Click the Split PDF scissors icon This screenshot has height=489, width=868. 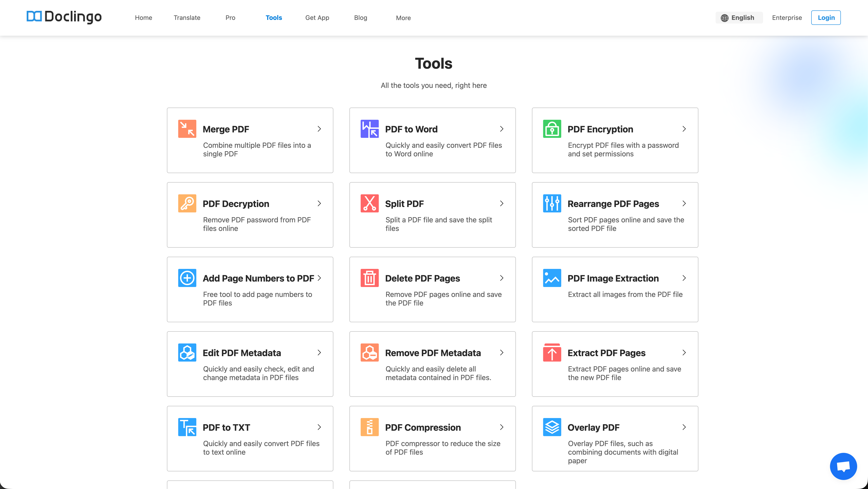coord(369,203)
